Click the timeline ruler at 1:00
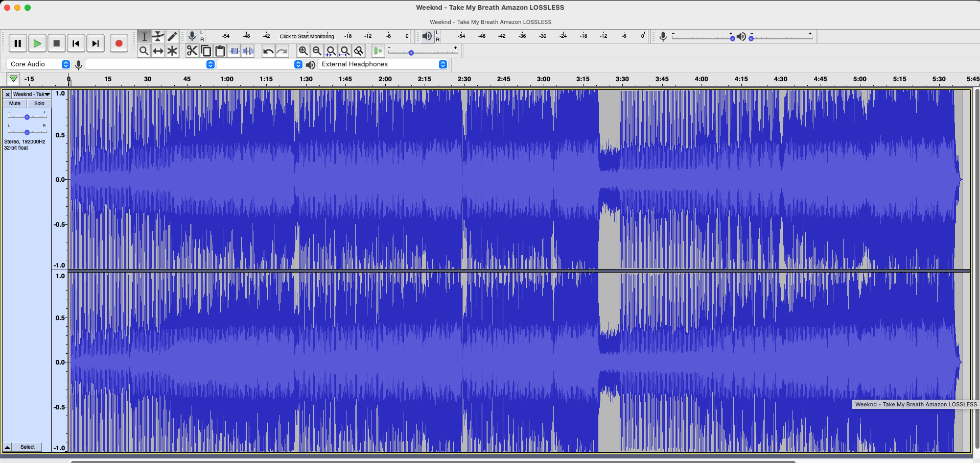980x463 pixels. click(x=227, y=79)
